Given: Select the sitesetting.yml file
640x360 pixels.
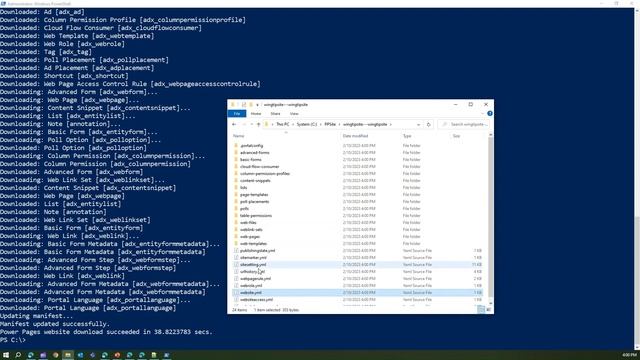Looking at the screenshot, I should (253, 264).
